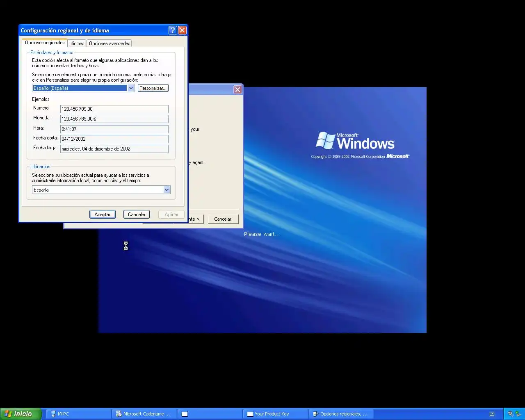This screenshot has height=420, width=525.
Task: Open the Idiomas tab
Action: tap(77, 43)
